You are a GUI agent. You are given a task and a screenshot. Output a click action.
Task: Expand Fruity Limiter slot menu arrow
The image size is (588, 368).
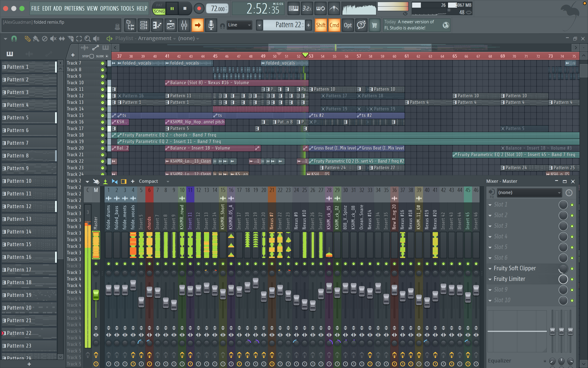click(x=490, y=279)
